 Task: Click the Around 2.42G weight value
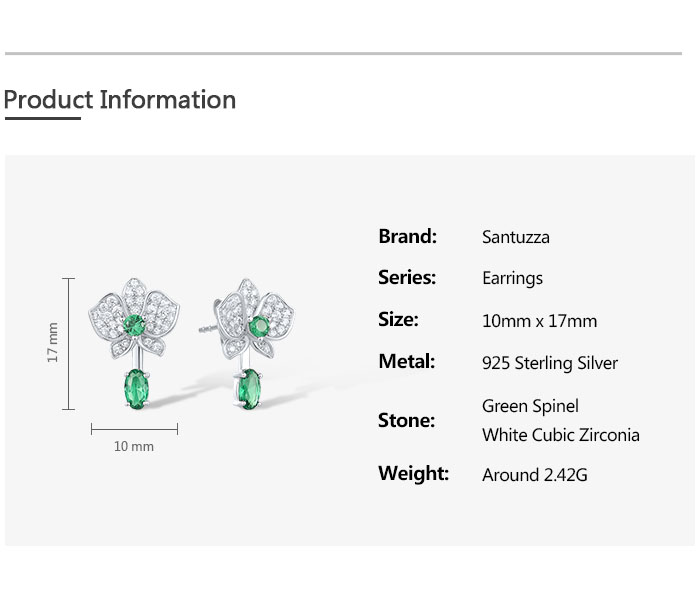534,475
